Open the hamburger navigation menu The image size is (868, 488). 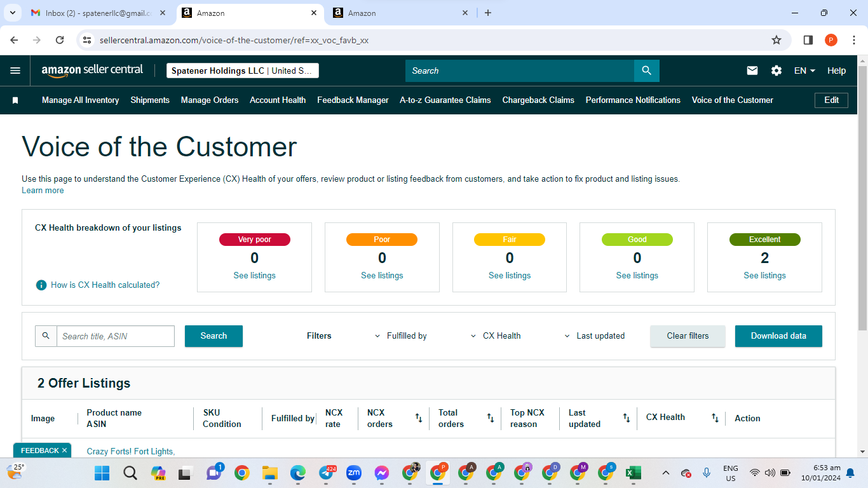[x=15, y=71]
